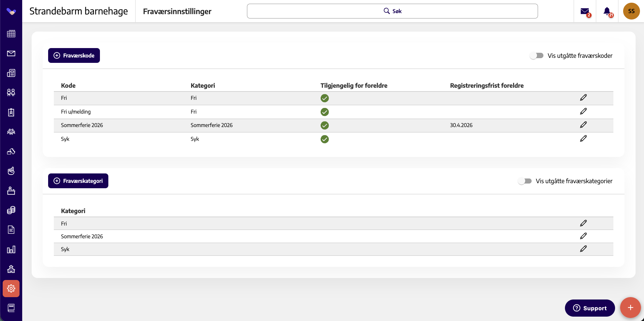Edit the Syk absence category row
This screenshot has height=321, width=644.
coord(583,249)
